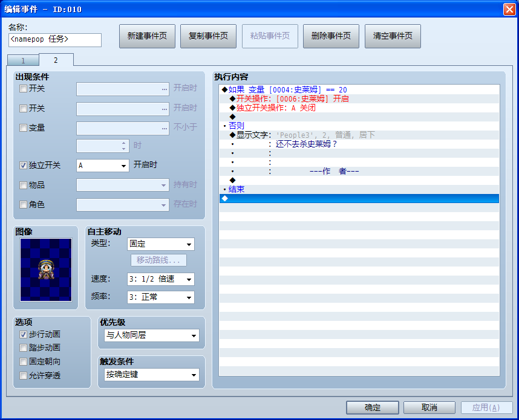Click the 删除事件页 button
This screenshot has width=519, height=420.
pyautogui.click(x=331, y=36)
